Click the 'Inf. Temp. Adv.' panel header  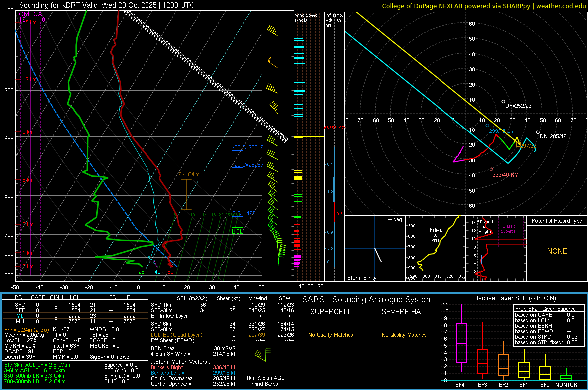coord(334,20)
